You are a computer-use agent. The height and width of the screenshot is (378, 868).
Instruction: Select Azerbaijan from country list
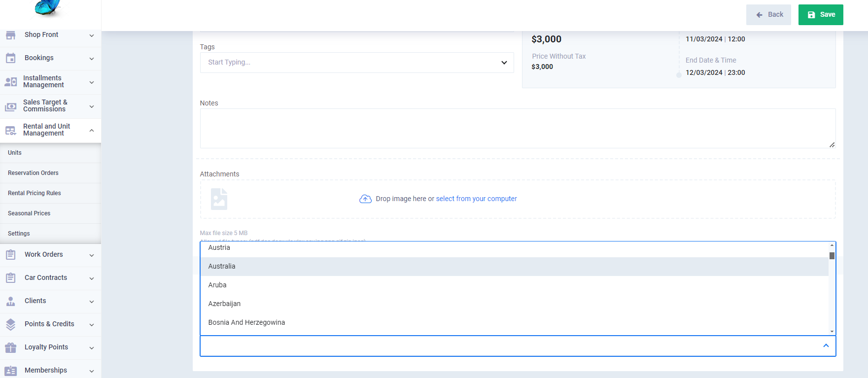(x=514, y=304)
